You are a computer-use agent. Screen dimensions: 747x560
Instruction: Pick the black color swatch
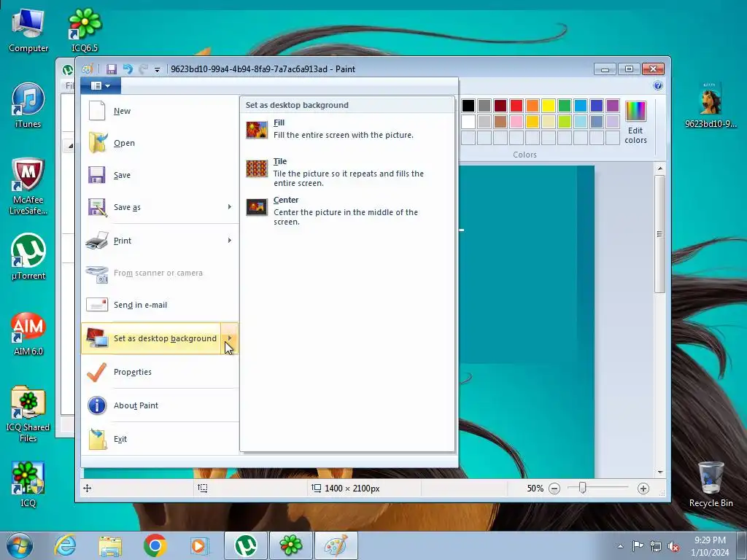[x=468, y=106]
